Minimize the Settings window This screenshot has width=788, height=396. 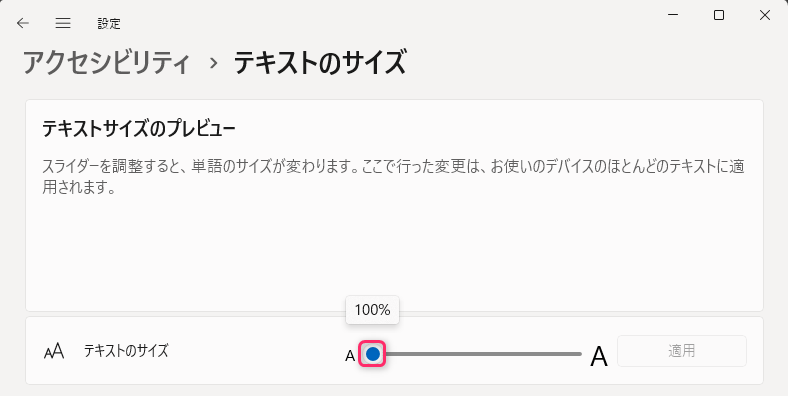pos(673,15)
